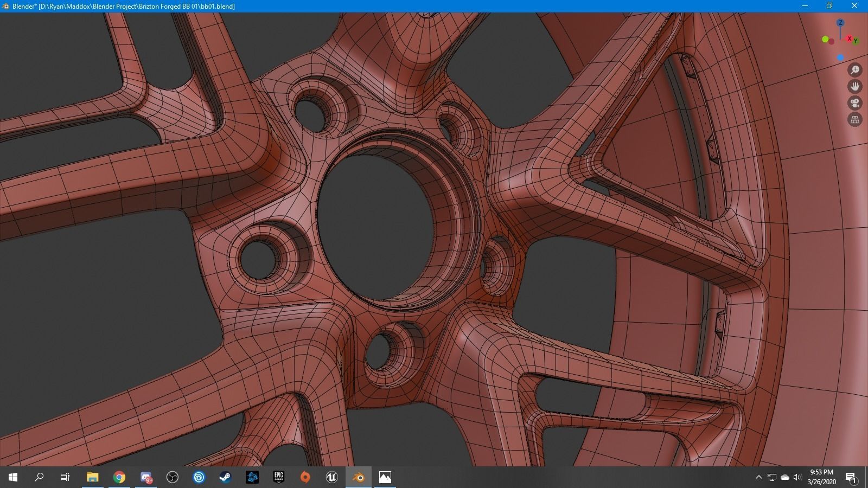
Task: Expand the hidden system tray icons
Action: point(758,477)
